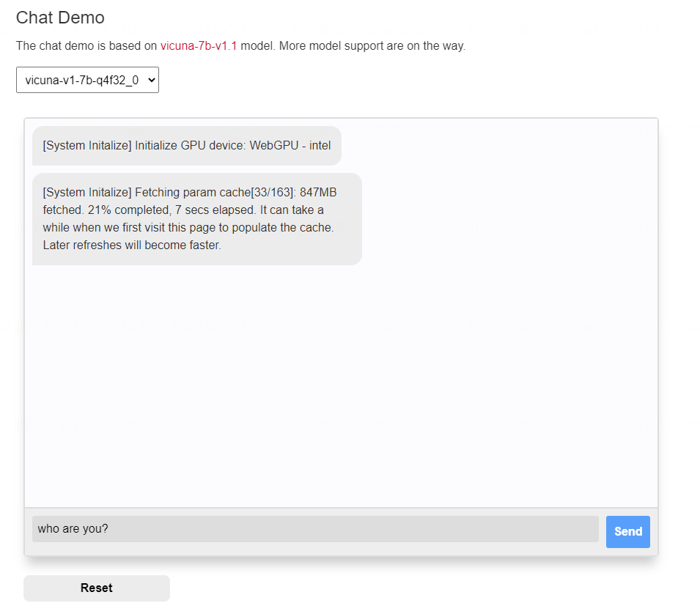This screenshot has width=700, height=614.
Task: Select the Fetching param cache message bubble
Action: click(x=197, y=218)
